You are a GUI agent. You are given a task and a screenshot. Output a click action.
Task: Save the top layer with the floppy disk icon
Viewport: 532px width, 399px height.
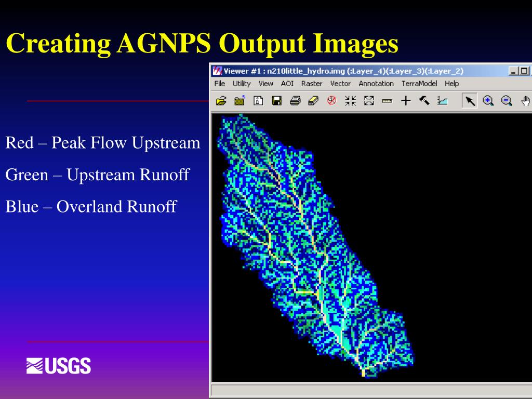click(276, 101)
